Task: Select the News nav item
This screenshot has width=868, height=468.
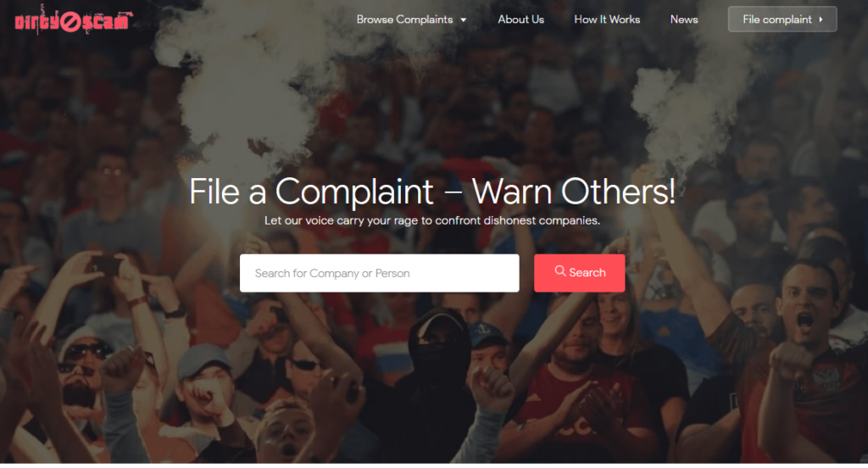Action: [x=684, y=19]
